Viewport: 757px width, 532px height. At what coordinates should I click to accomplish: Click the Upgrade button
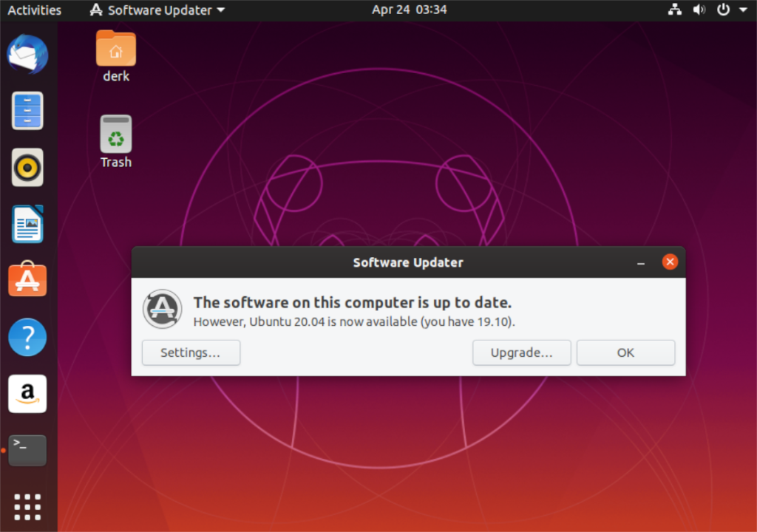pyautogui.click(x=521, y=352)
